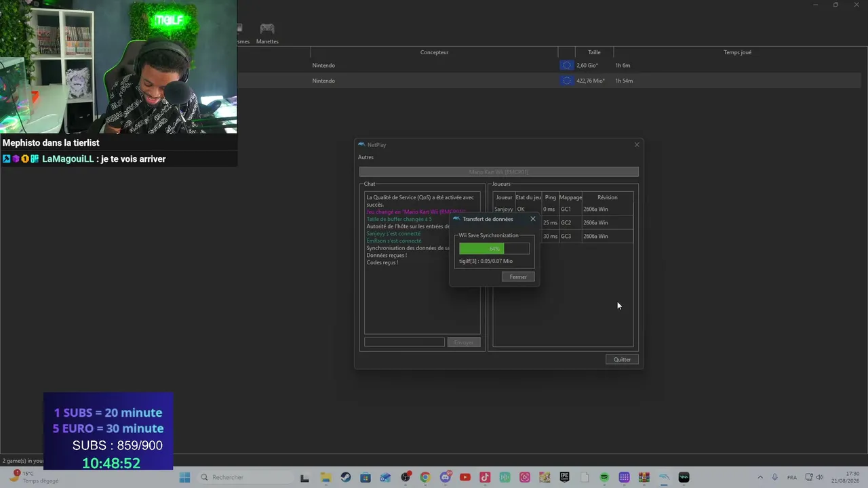The width and height of the screenshot is (868, 488).
Task: Click the Wii Save Synchronization progress bar
Action: pyautogui.click(x=494, y=249)
